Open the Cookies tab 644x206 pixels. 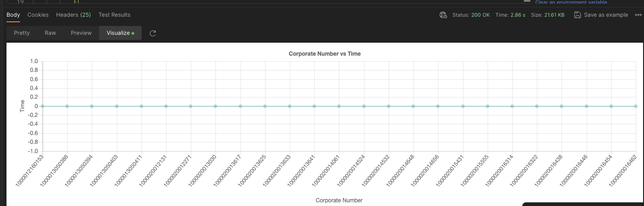click(x=38, y=15)
